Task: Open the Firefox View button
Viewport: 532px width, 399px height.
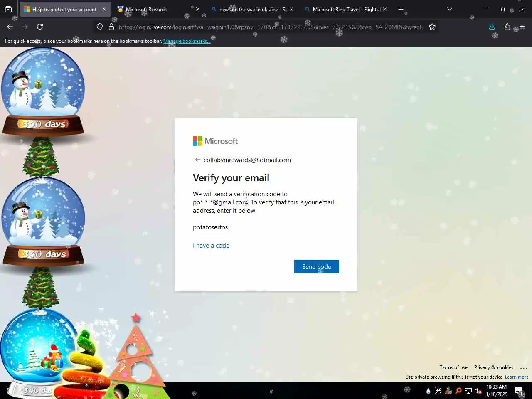Action: click(x=8, y=9)
